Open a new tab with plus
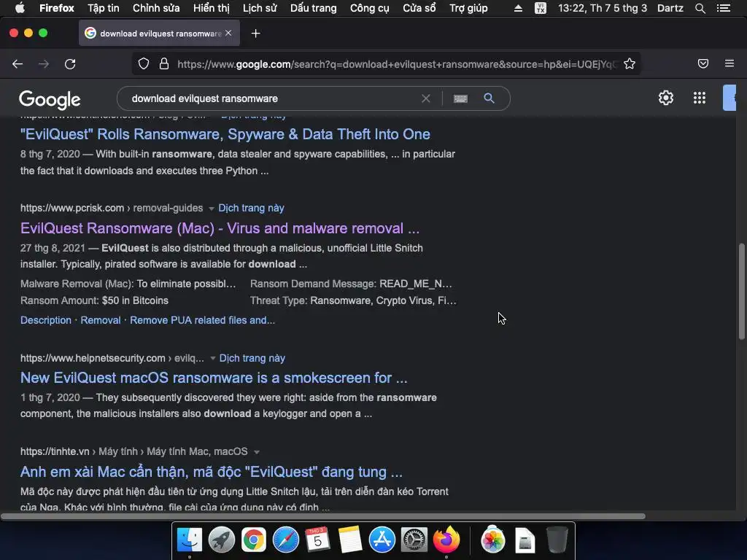 (255, 34)
